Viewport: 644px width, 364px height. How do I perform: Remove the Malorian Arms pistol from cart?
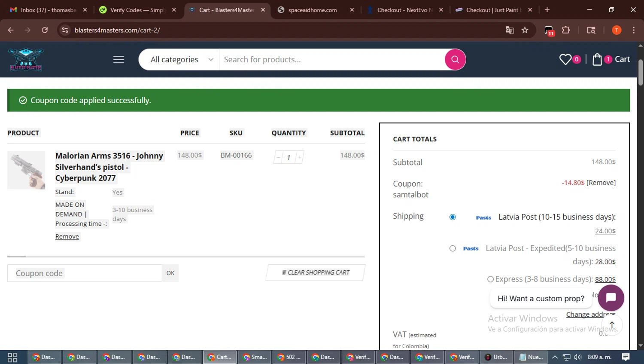coord(67,236)
